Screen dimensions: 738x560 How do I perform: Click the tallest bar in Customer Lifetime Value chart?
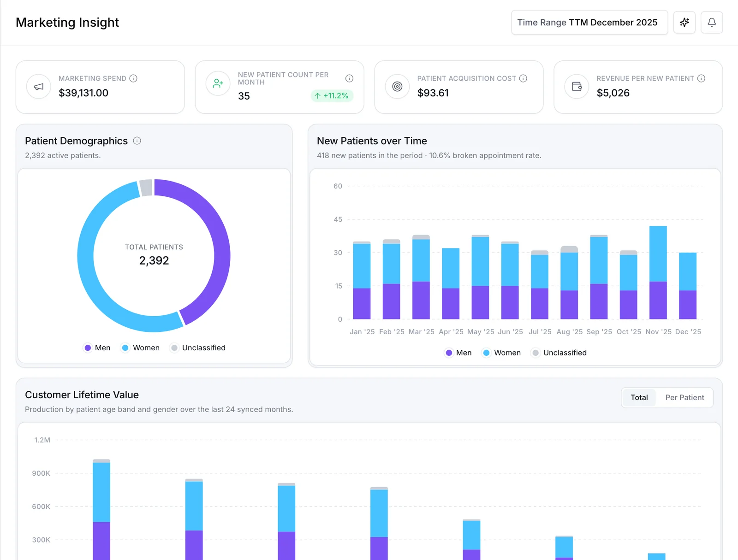(101, 510)
